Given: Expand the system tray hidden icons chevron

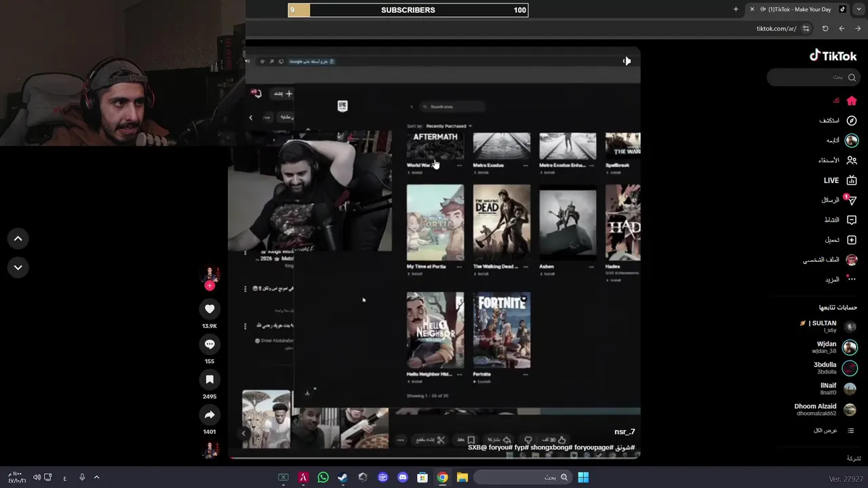Looking at the screenshot, I should point(96,477).
